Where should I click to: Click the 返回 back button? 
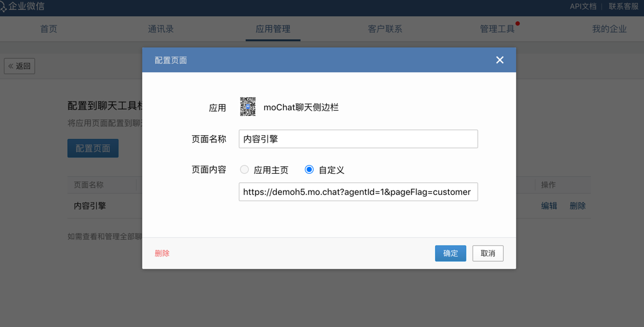(19, 65)
